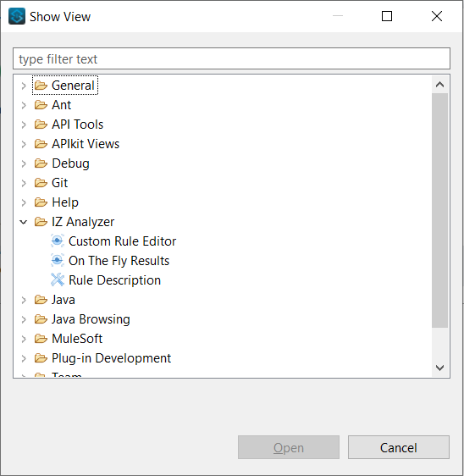Click the Open button
The height and width of the screenshot is (476, 464).
coord(289,447)
